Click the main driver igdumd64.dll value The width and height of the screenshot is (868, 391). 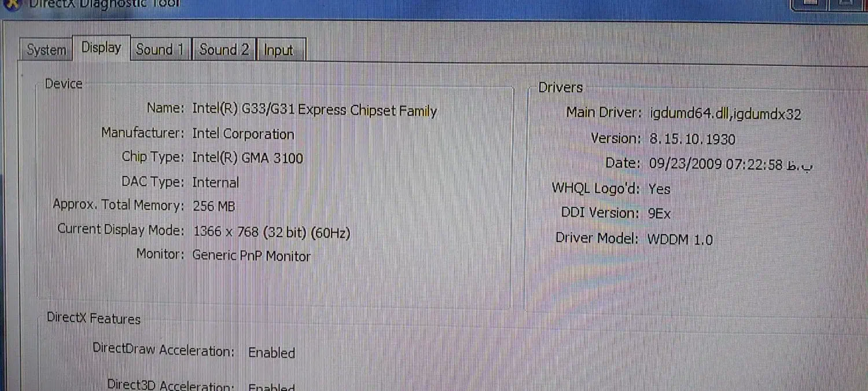pyautogui.click(x=725, y=114)
